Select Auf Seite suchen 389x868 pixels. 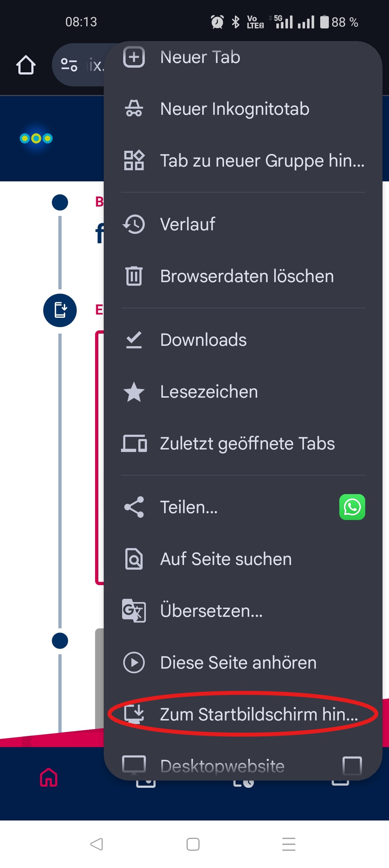tap(226, 559)
